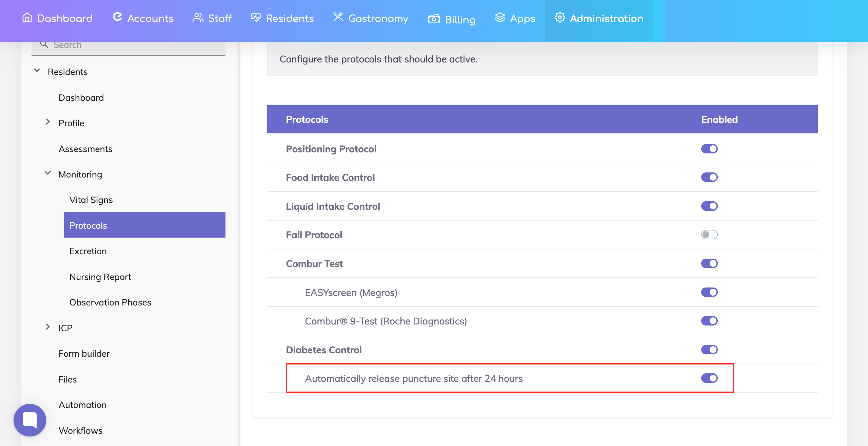The height and width of the screenshot is (446, 868).
Task: Turn off automatic puncture site release toggle
Action: (x=709, y=378)
